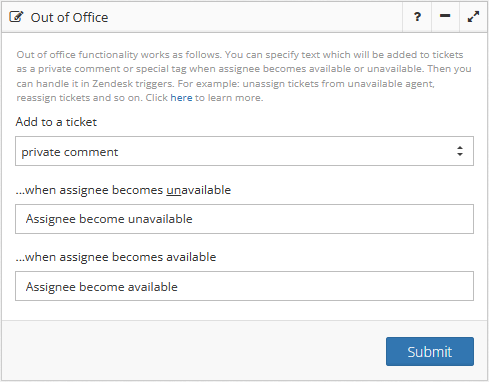Open the Add to a ticket dropdown

[x=244, y=151]
